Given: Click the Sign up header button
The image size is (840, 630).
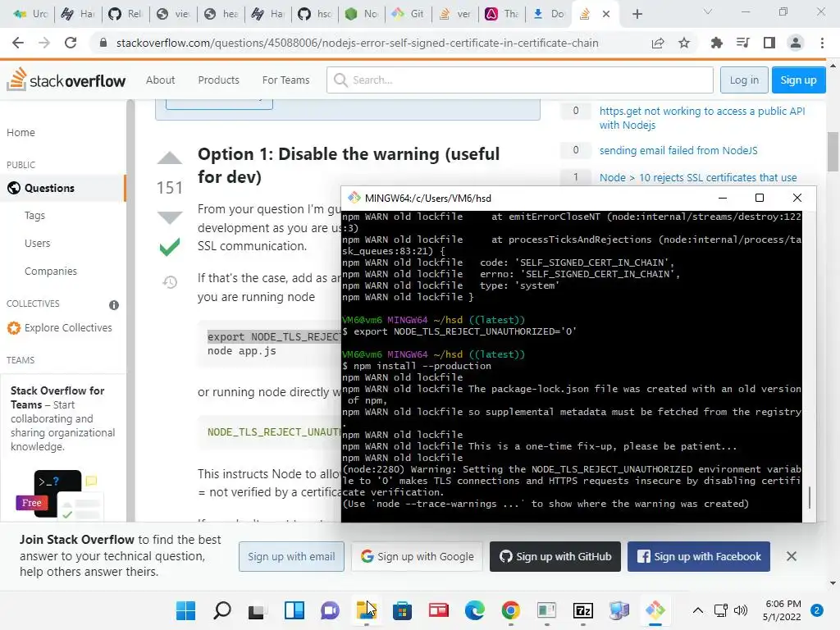Looking at the screenshot, I should tap(798, 80).
